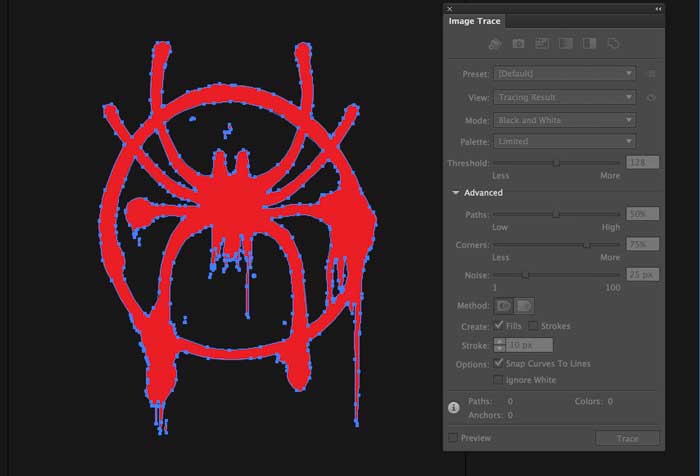Screen dimensions: 700x476
Task: Select the Image Trace tab
Action: (x=475, y=21)
